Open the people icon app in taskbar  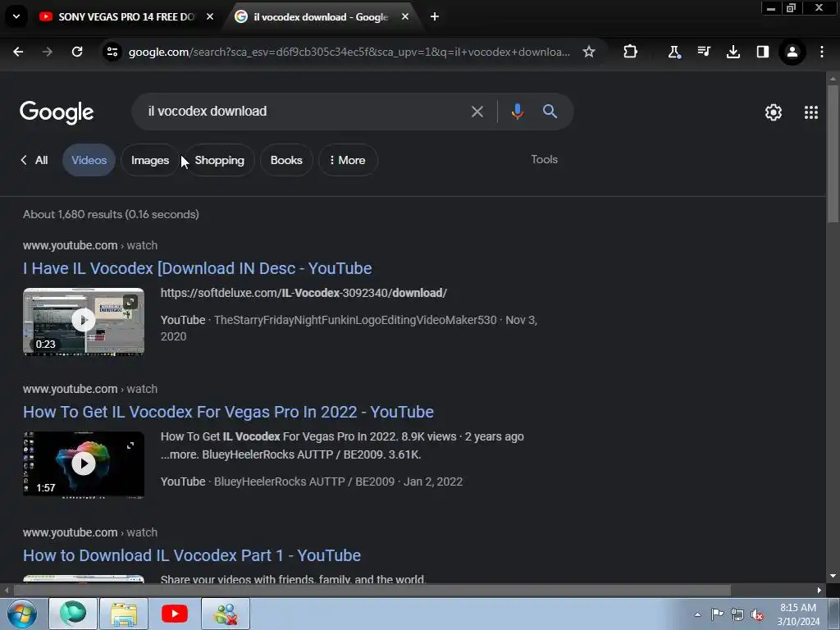click(x=226, y=614)
